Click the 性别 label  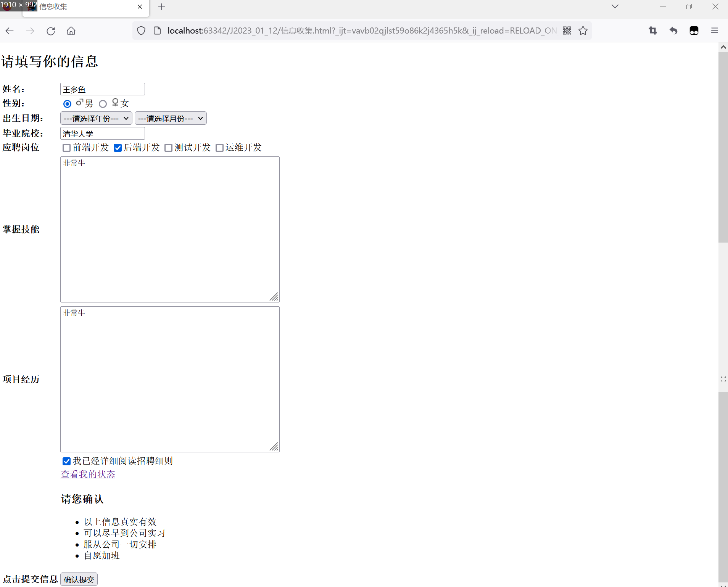[x=13, y=103]
